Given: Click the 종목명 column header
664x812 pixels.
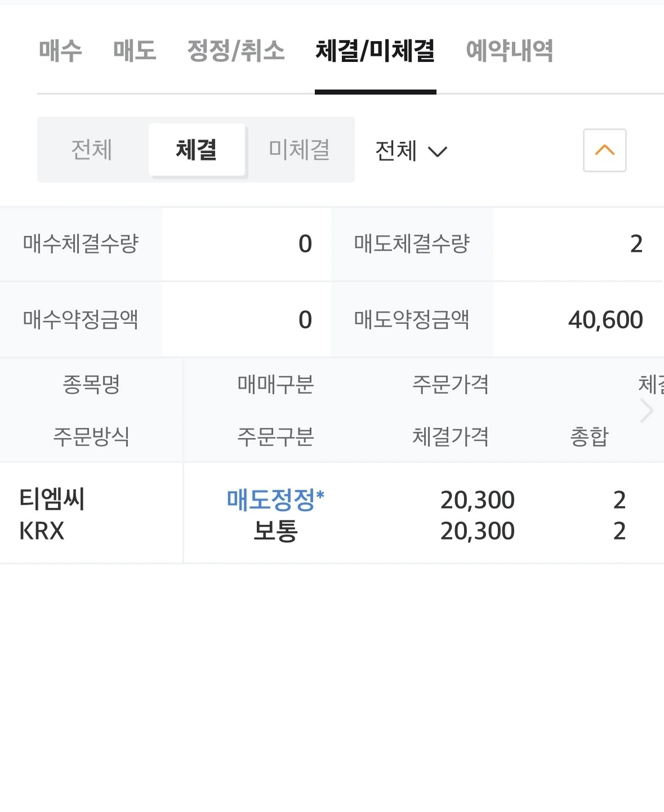Looking at the screenshot, I should (91, 385).
